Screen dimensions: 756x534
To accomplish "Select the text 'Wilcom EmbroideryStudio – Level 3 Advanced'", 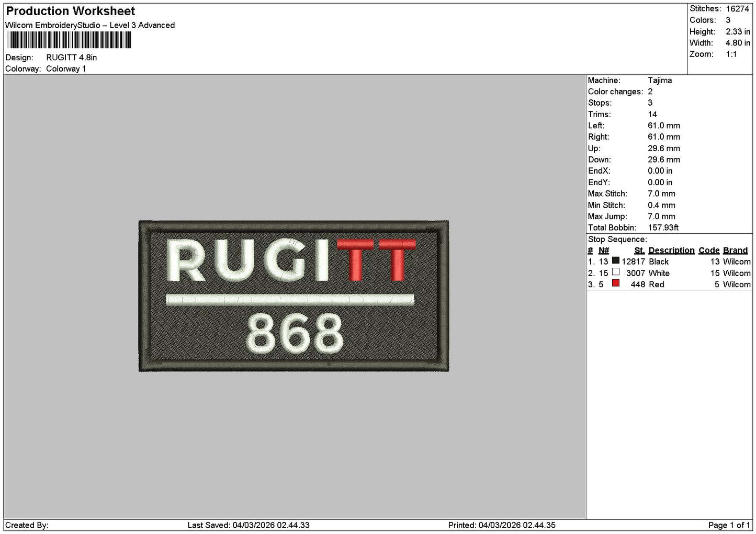I will click(x=90, y=25).
